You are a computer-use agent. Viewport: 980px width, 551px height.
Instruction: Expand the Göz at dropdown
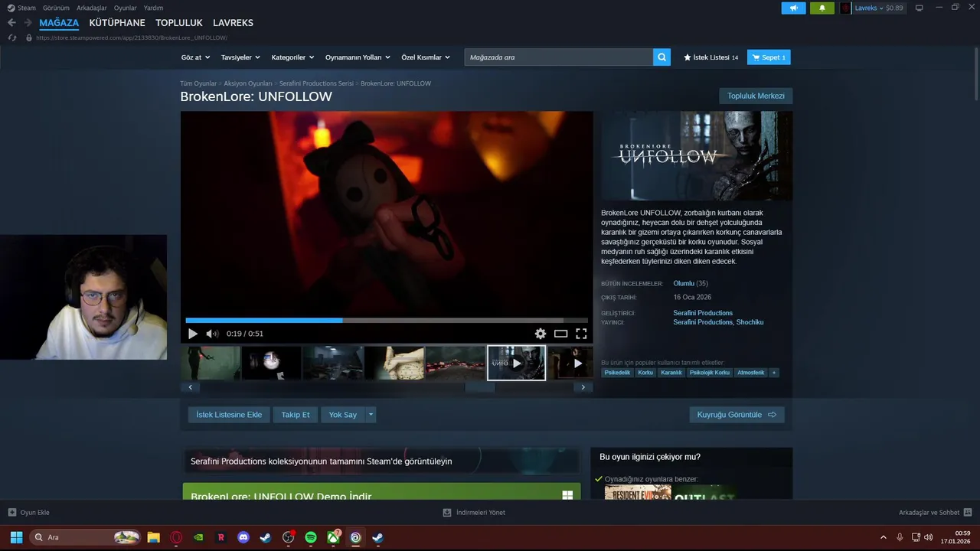[x=194, y=57]
